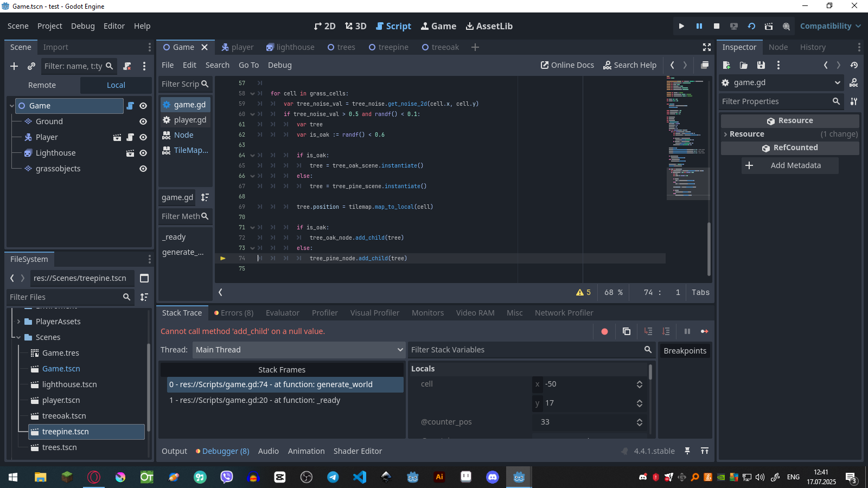Hide the Lighthouse node
The image size is (868, 488).
pyautogui.click(x=143, y=153)
